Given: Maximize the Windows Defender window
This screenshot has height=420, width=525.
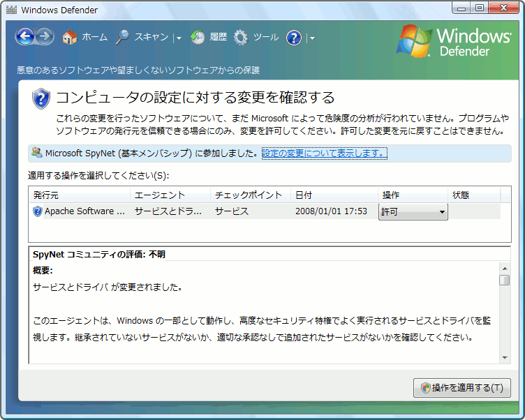Looking at the screenshot, I should [480, 8].
